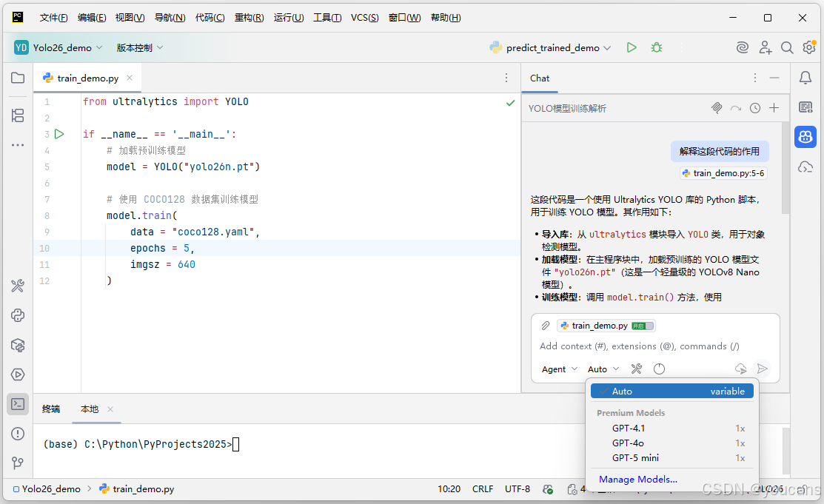
Task: Open the 帮助(H) menu
Action: tap(446, 17)
